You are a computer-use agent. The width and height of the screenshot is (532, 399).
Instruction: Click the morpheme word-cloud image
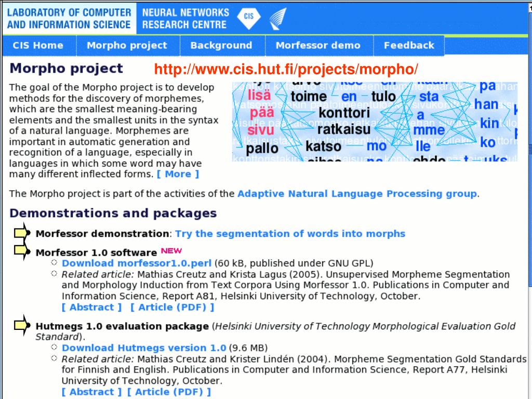(x=375, y=122)
